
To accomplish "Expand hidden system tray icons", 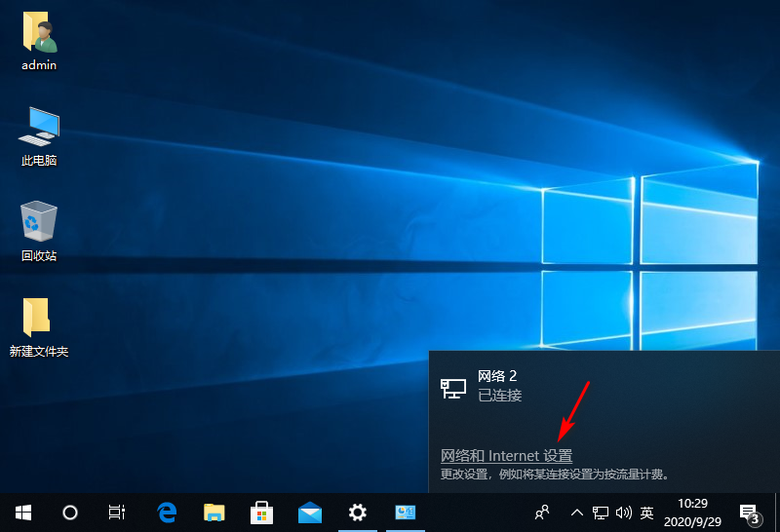I will (x=577, y=512).
